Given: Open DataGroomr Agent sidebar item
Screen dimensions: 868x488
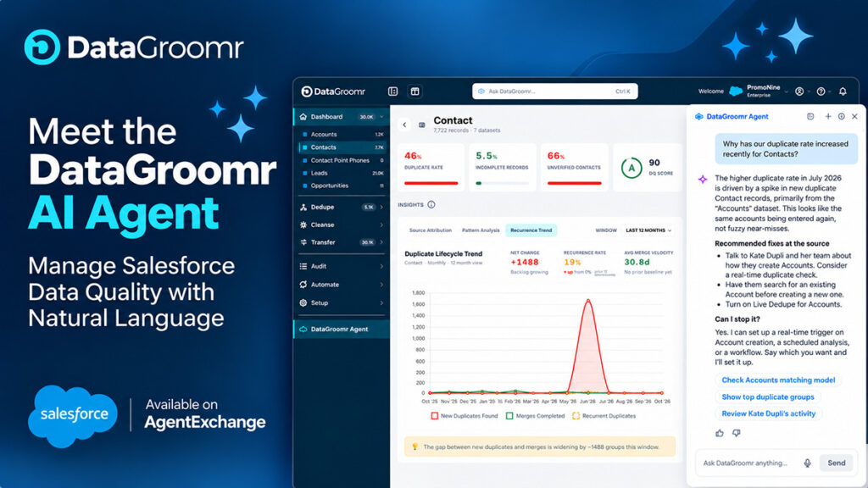Looking at the screenshot, I should coord(342,330).
